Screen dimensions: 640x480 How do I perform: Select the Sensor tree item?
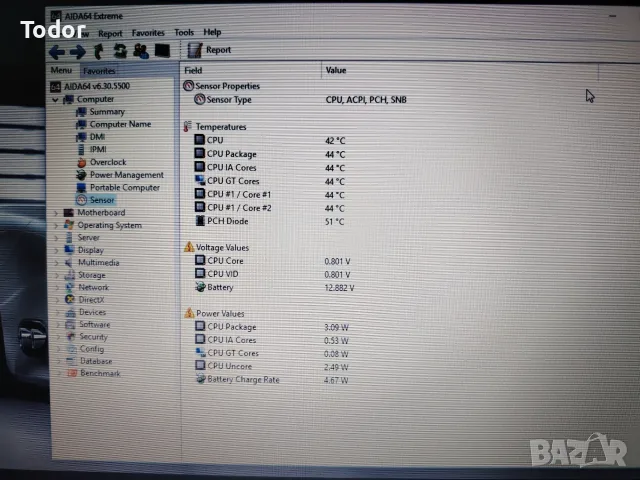95,200
